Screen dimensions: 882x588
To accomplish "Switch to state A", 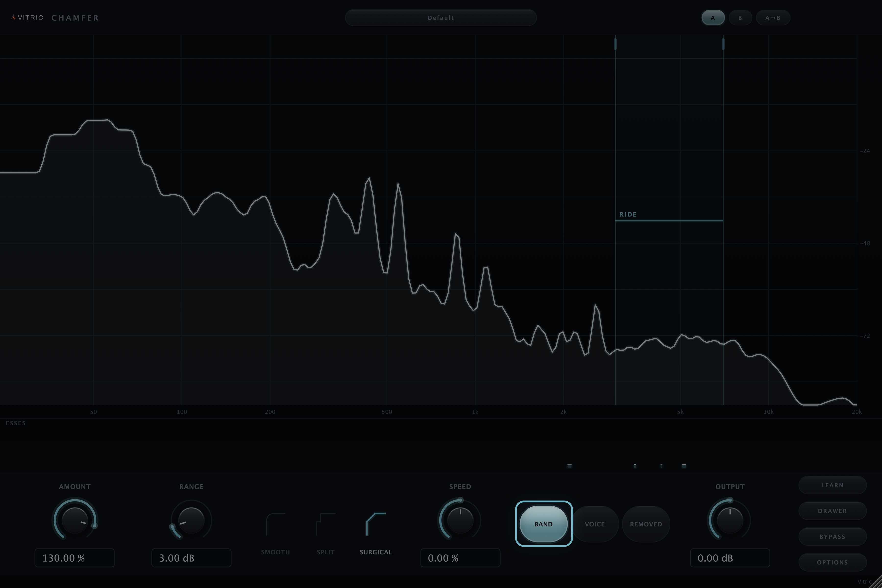I will [713, 18].
